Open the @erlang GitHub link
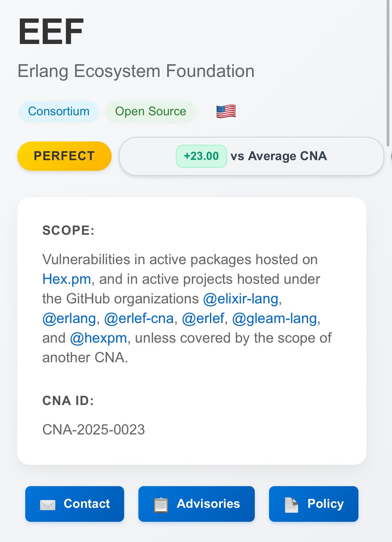 pos(69,319)
